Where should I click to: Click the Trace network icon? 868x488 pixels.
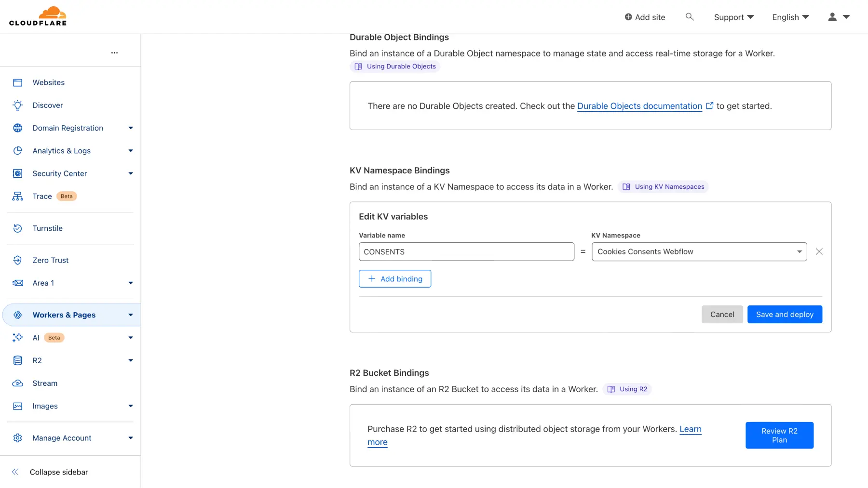point(18,196)
